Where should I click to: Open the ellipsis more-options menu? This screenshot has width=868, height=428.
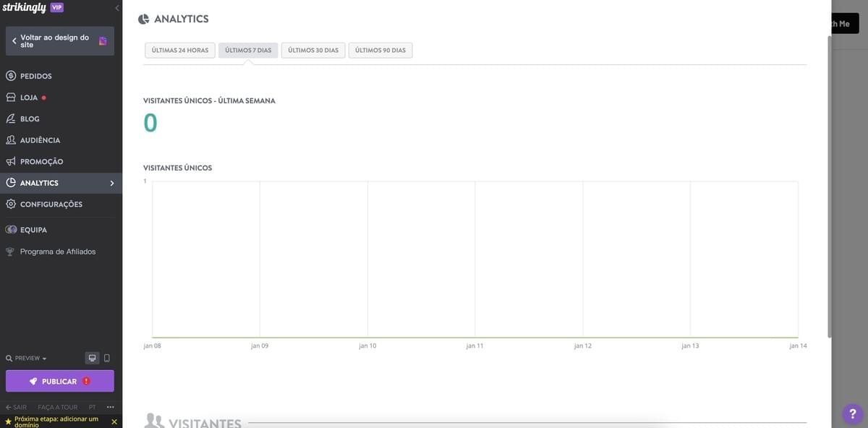[x=109, y=406]
